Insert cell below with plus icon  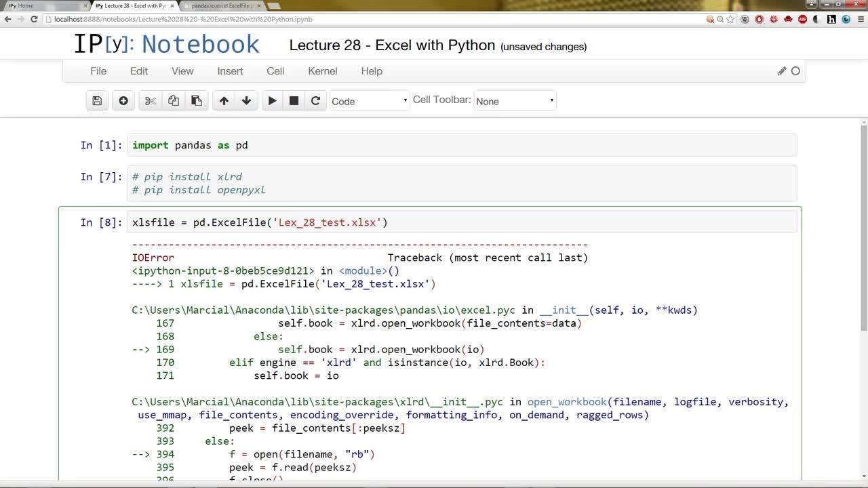123,101
